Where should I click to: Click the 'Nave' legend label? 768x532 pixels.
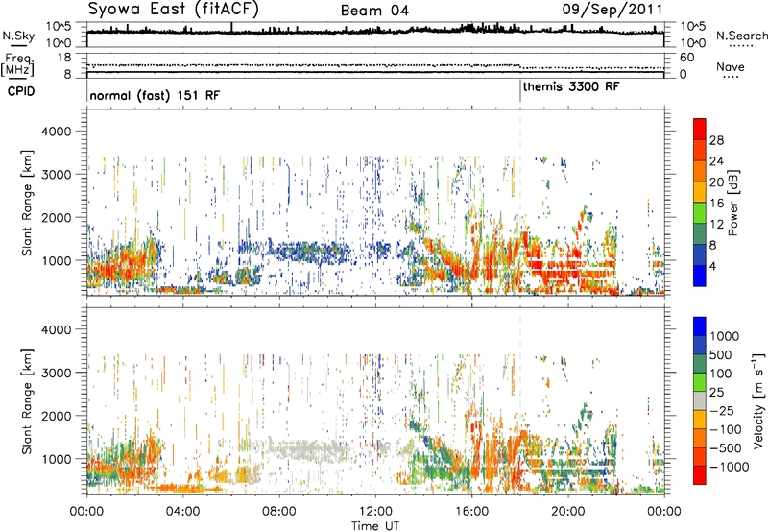(731, 66)
